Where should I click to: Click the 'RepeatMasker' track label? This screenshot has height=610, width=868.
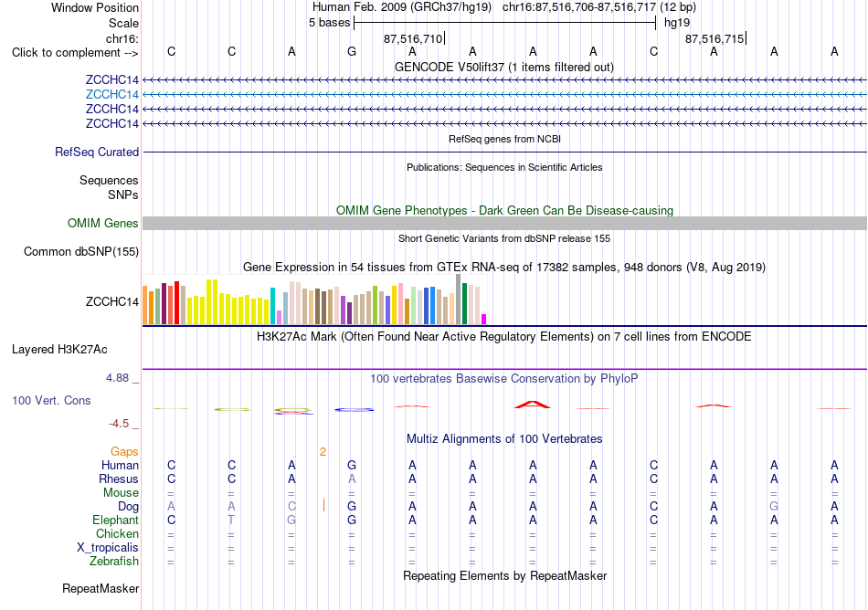click(101, 588)
